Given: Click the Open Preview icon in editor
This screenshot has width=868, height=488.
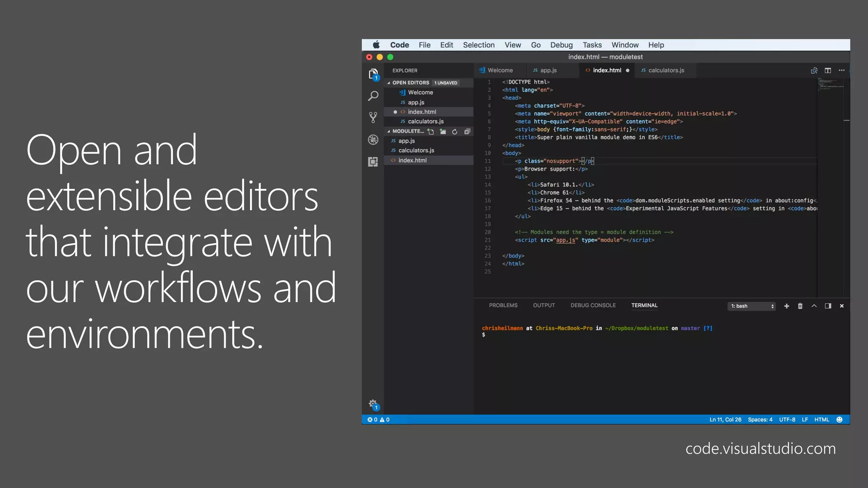Looking at the screenshot, I should tap(814, 70).
